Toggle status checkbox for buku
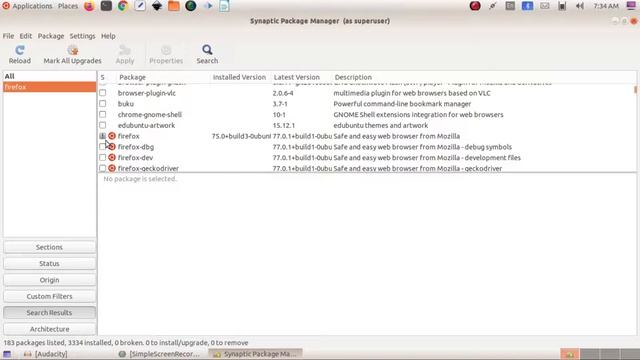The image size is (640, 360). pyautogui.click(x=102, y=104)
